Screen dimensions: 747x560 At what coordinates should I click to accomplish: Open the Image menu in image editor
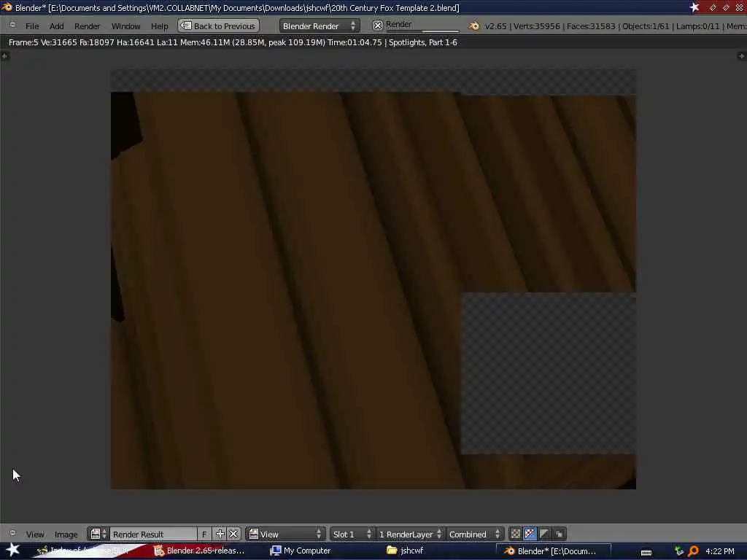[66, 534]
